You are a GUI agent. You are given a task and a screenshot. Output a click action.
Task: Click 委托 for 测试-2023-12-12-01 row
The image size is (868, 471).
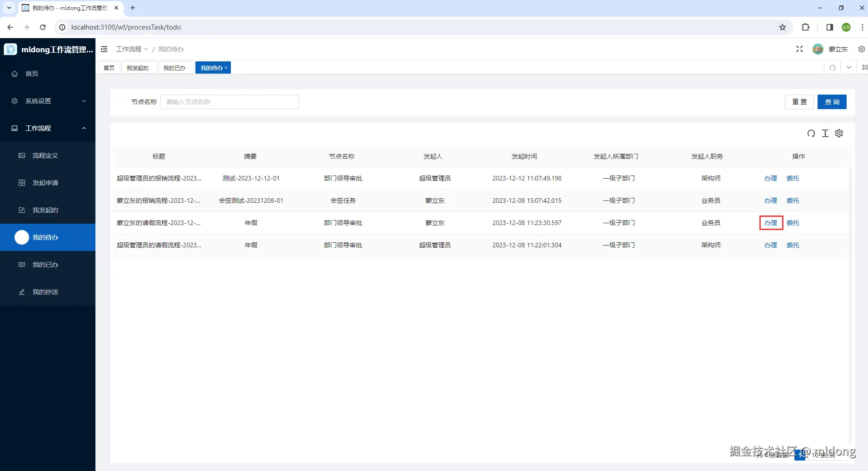(x=793, y=178)
